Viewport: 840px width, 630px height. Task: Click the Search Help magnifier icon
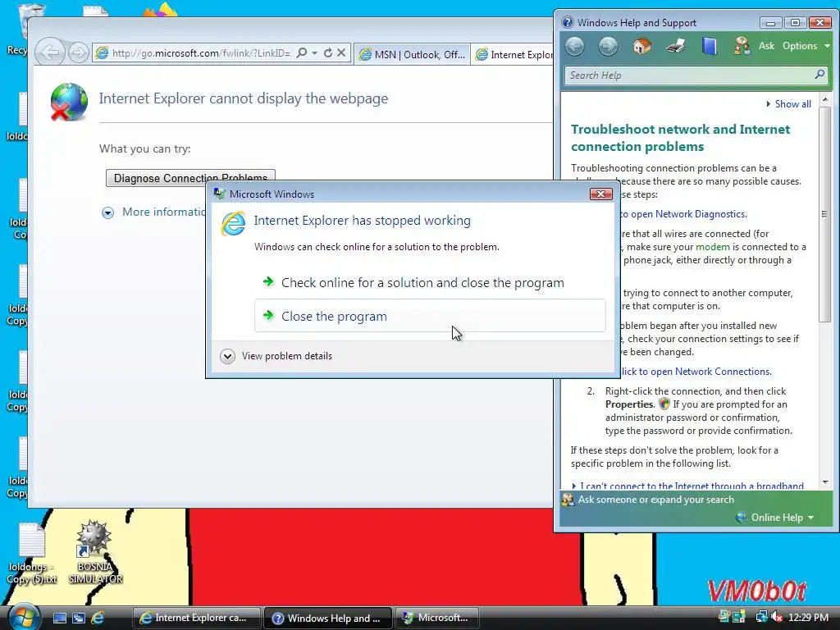(x=819, y=75)
